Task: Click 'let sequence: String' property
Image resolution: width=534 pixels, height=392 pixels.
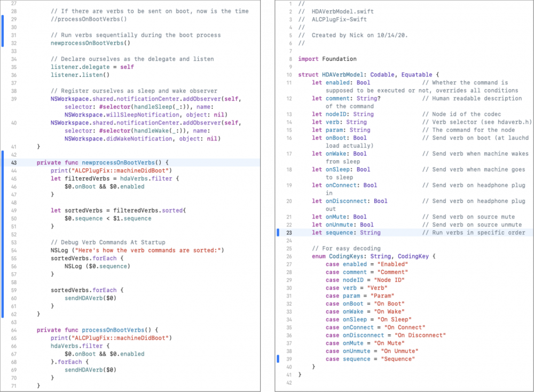Action: (x=346, y=233)
